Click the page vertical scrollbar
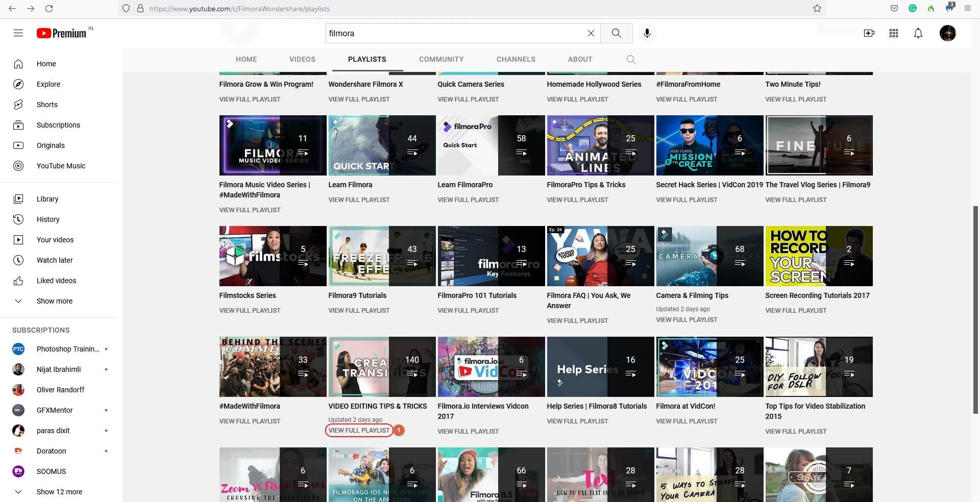Viewport: 980px width, 502px height. (976, 309)
